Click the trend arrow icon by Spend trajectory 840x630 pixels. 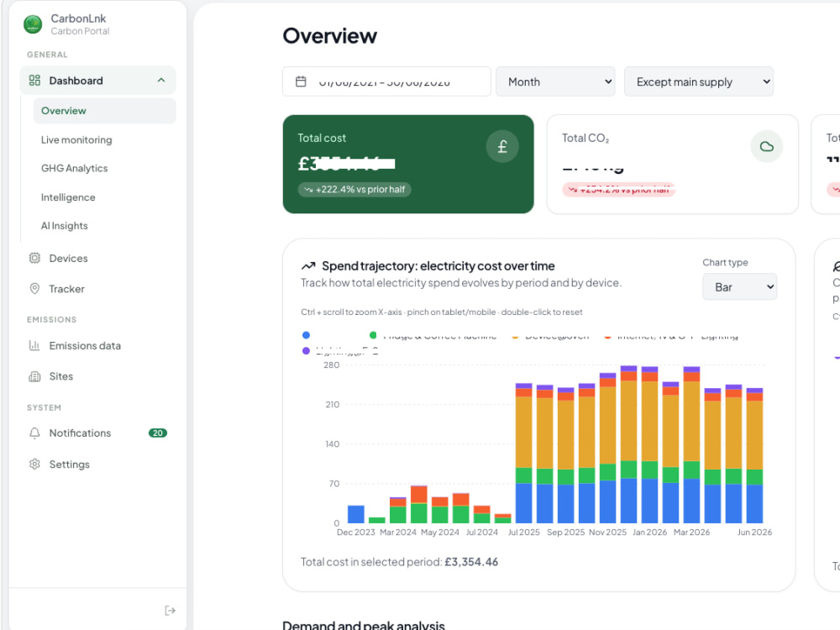pyautogui.click(x=308, y=266)
